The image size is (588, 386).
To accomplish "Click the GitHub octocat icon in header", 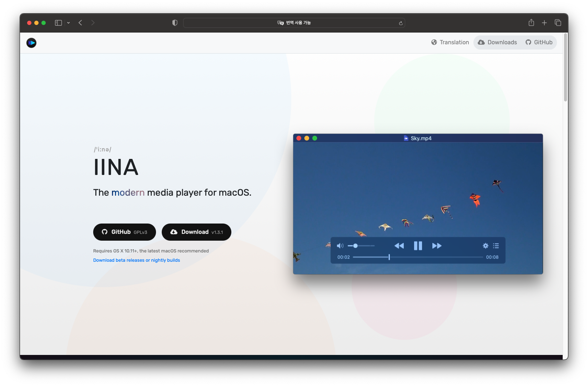I will point(528,42).
